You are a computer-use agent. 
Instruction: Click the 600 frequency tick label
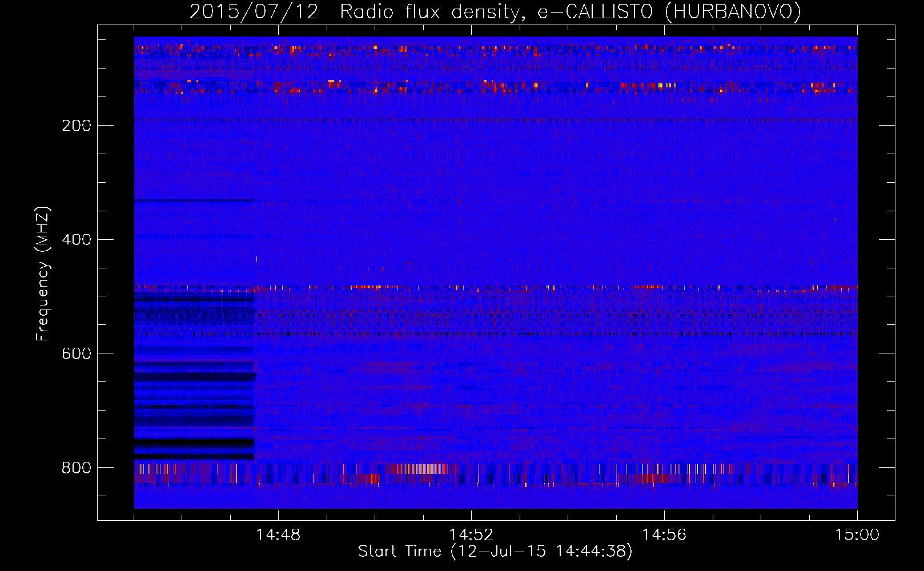click(x=77, y=354)
